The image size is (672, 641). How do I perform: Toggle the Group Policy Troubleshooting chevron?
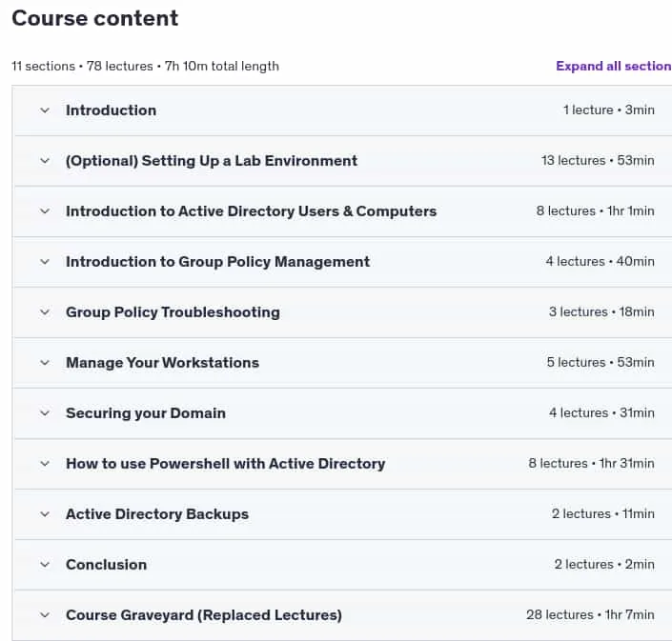click(45, 312)
